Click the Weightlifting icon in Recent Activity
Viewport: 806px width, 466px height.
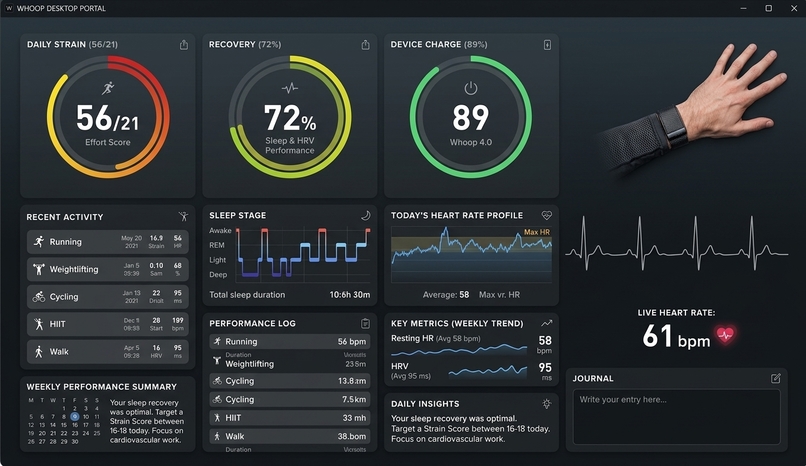point(39,269)
